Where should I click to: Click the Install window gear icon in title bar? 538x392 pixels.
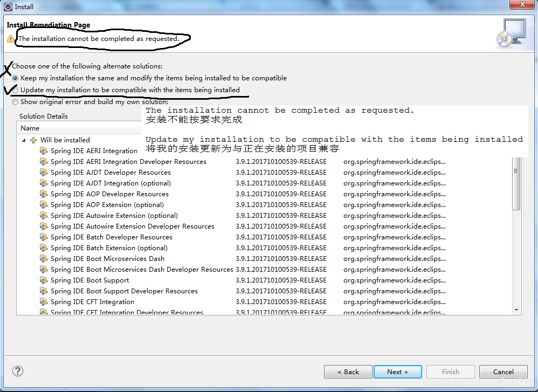click(8, 6)
